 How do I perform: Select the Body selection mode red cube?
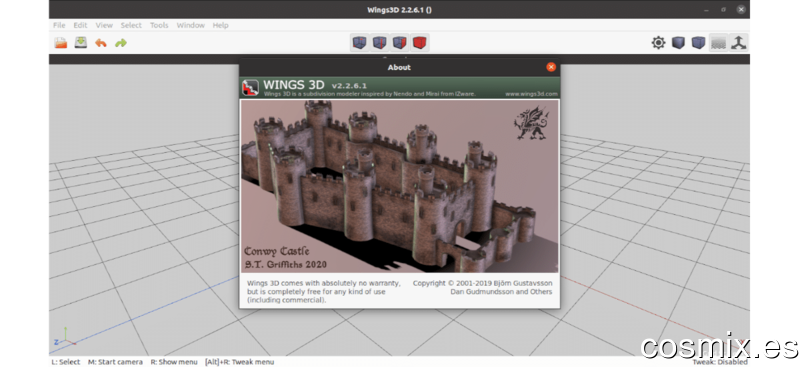(x=419, y=43)
